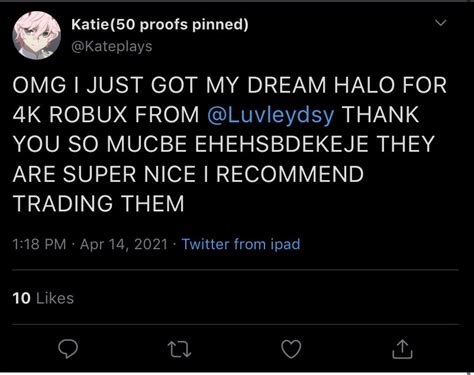The height and width of the screenshot is (375, 474).
Task: Select the tweet text line 'OMG I JUST GOT MY DREAM HALO FOR'
Action: coord(230,85)
